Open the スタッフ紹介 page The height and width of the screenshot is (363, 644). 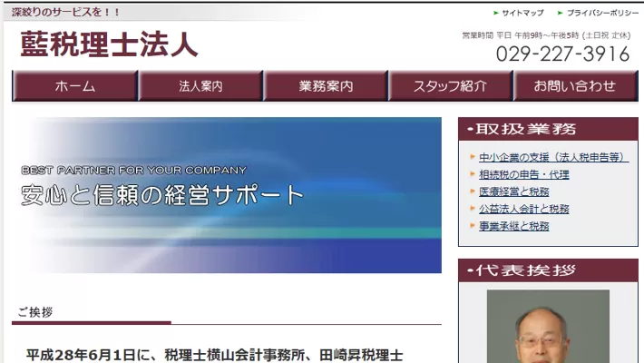point(450,86)
